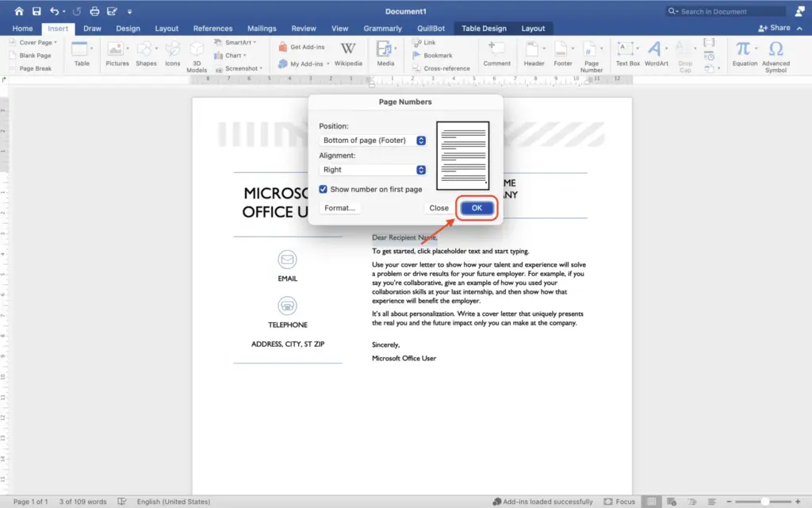This screenshot has height=508, width=812.
Task: Click the English (United States) language status
Action: 174,502
